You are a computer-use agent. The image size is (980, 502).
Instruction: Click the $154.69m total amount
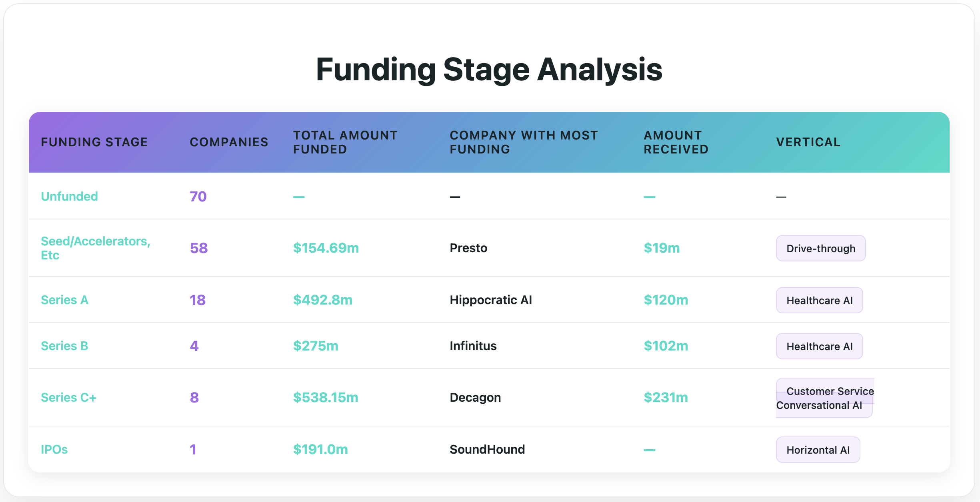[326, 248]
